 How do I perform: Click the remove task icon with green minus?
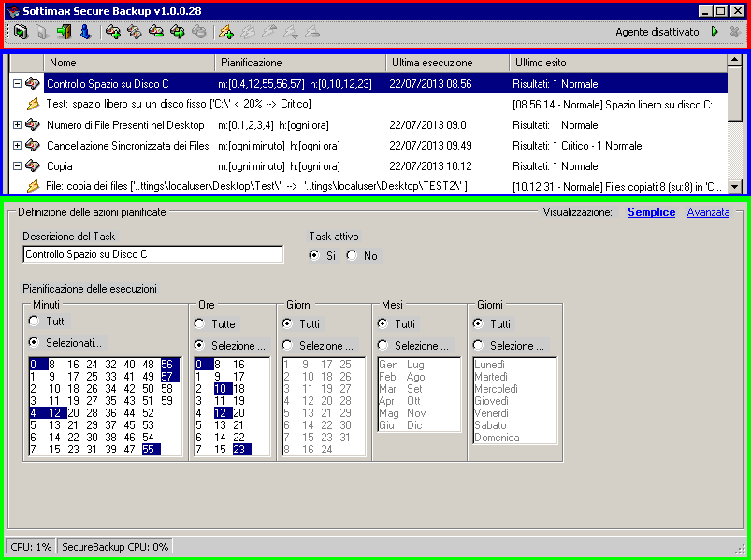click(x=156, y=32)
